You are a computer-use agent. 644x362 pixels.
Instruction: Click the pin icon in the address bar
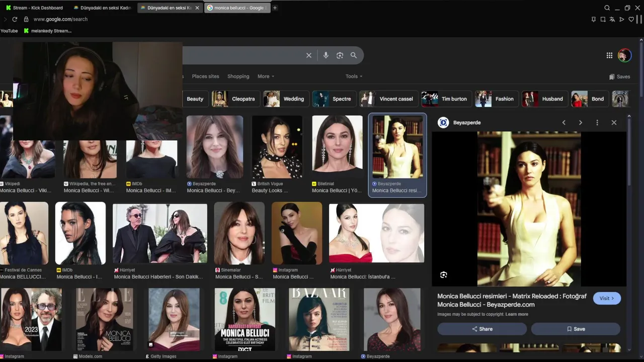(594, 19)
